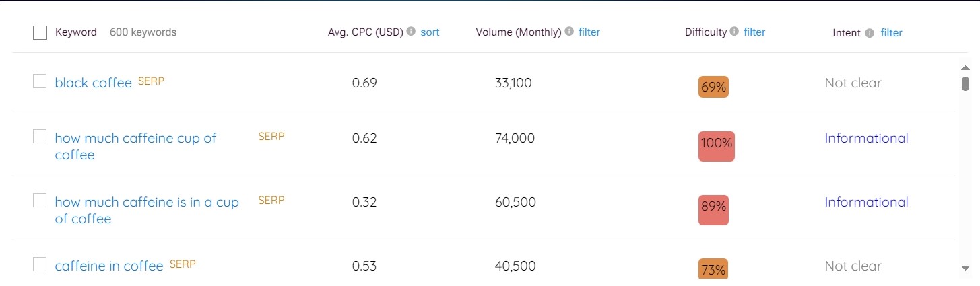Open the Difficulty filter

[x=754, y=32]
